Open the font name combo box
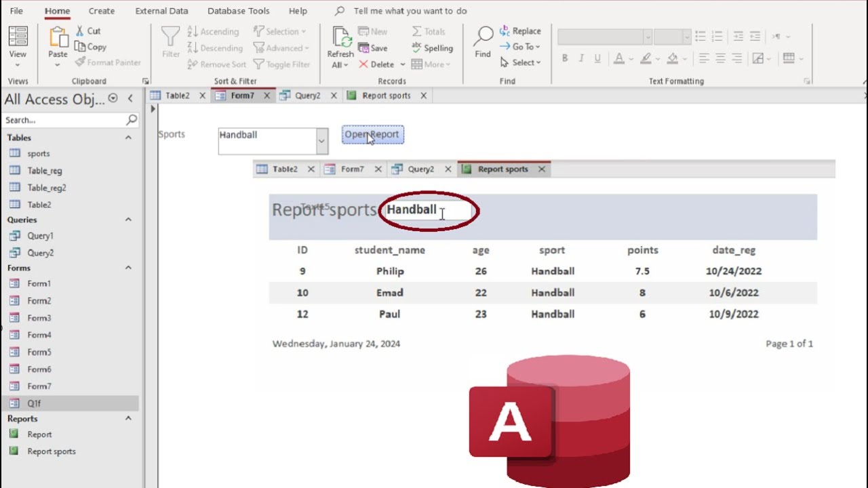The image size is (868, 488). [605, 37]
